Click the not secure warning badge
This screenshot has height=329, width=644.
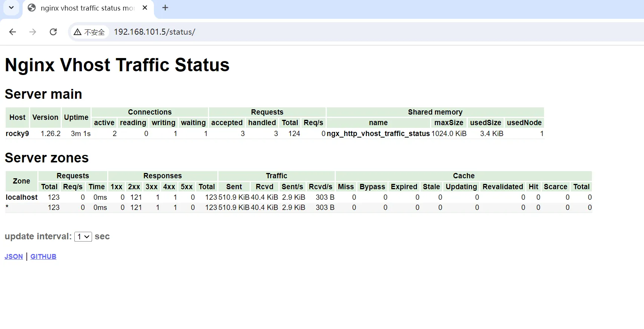(89, 32)
